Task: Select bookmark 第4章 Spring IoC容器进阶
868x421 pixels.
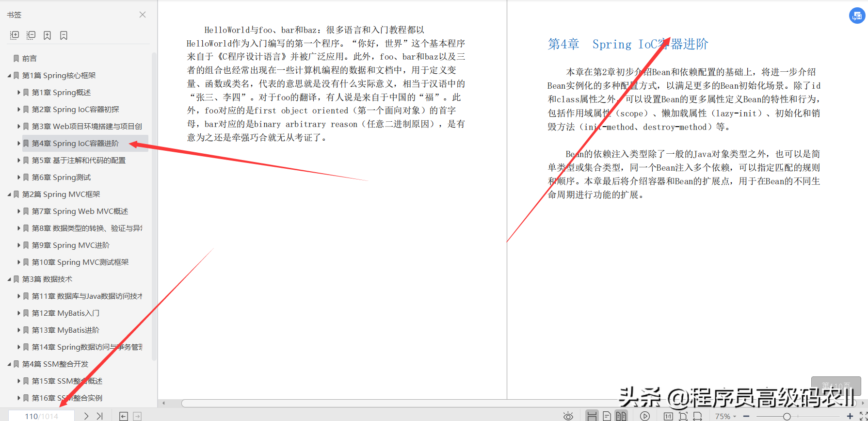Action: (75, 143)
